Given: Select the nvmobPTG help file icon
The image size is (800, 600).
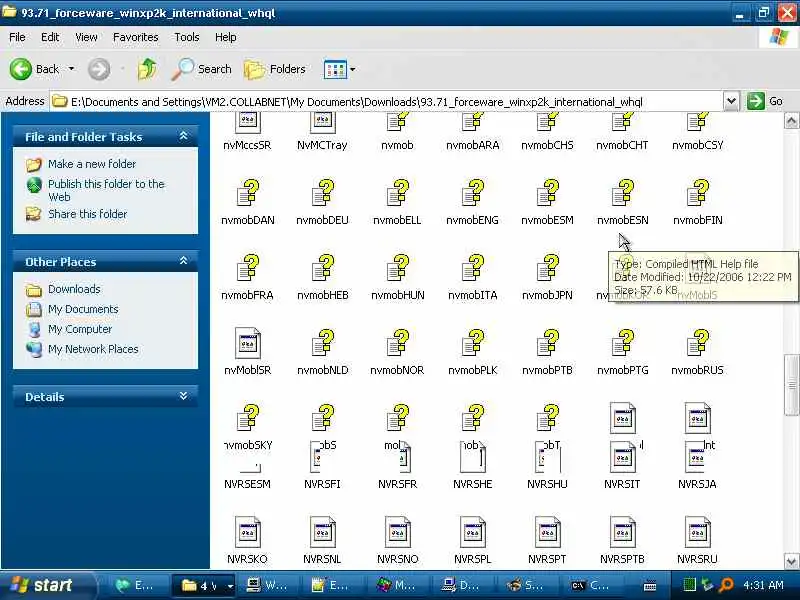Looking at the screenshot, I should coord(622,343).
